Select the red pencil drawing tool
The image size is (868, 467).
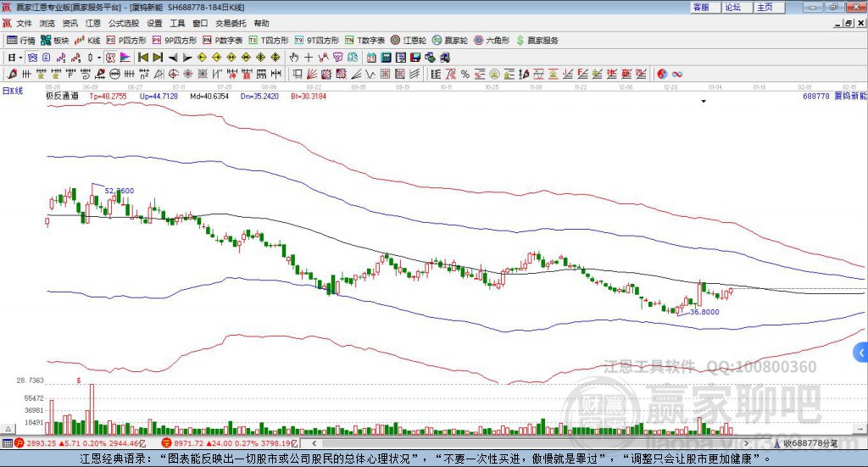(x=12, y=74)
